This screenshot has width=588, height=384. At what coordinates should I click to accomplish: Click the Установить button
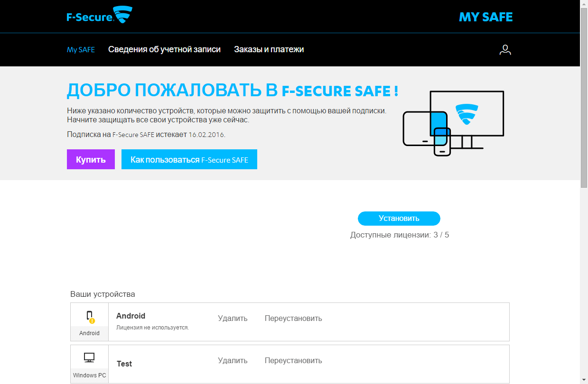(399, 219)
